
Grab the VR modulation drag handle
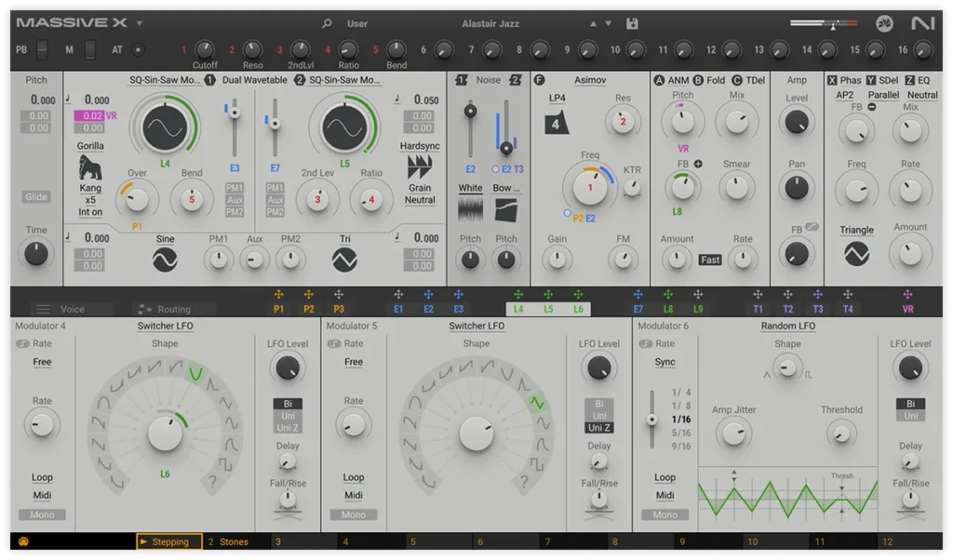pyautogui.click(x=907, y=295)
